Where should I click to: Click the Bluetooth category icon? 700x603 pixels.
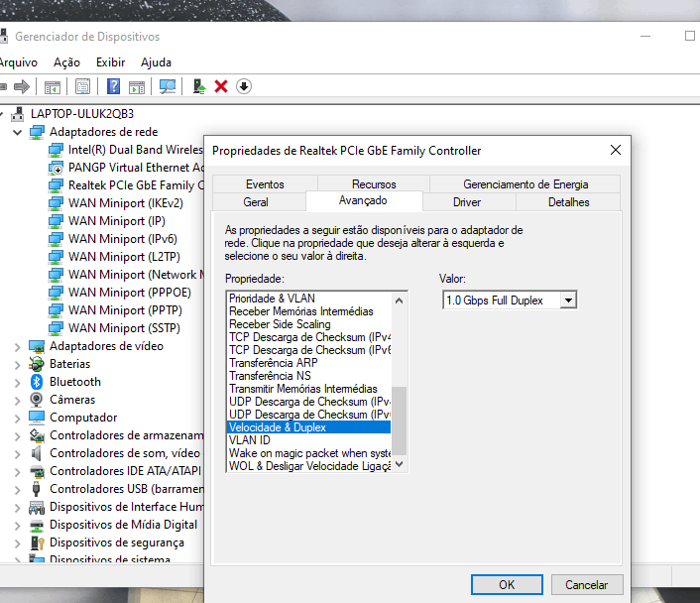tap(36, 382)
